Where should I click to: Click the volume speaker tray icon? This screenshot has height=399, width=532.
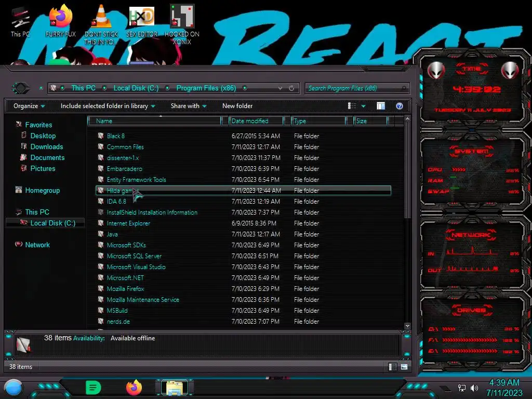[474, 388]
